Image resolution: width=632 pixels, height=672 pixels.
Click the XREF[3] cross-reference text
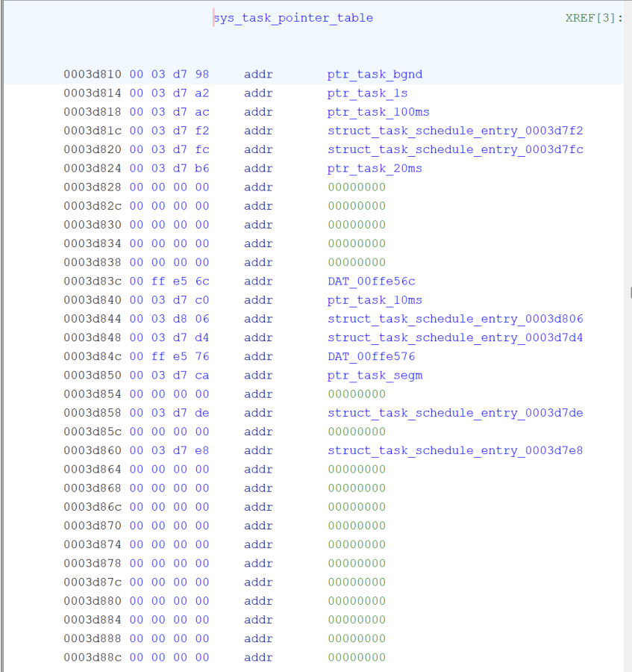(593, 18)
